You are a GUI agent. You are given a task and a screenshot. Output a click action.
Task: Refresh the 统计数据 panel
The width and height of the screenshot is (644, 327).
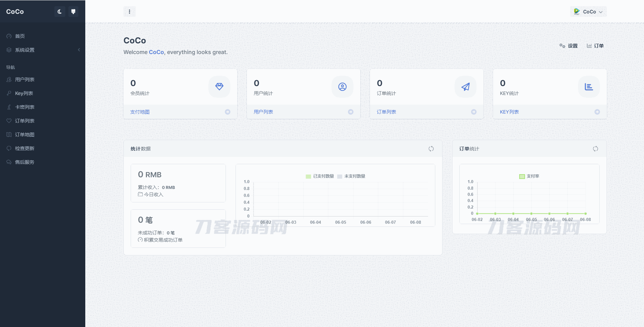pyautogui.click(x=431, y=149)
